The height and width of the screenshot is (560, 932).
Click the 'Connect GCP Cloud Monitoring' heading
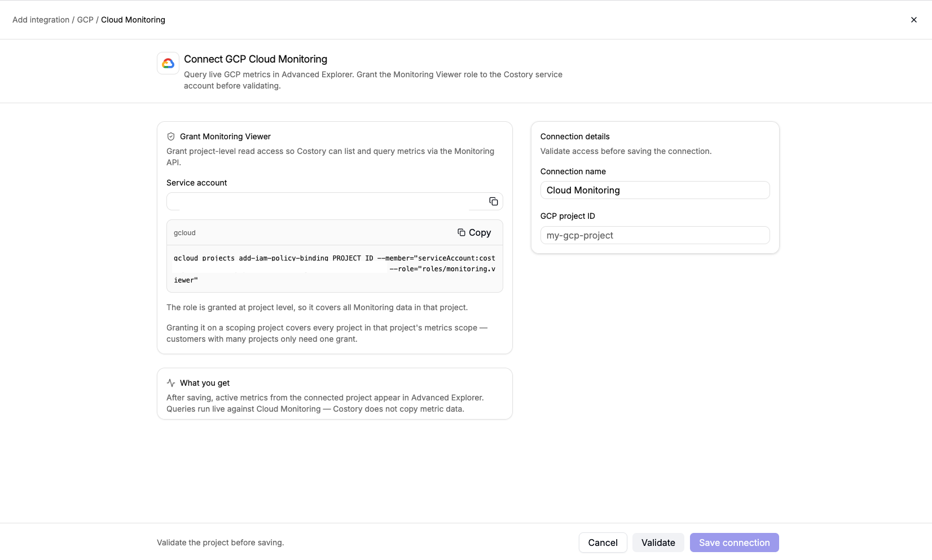[x=256, y=59]
